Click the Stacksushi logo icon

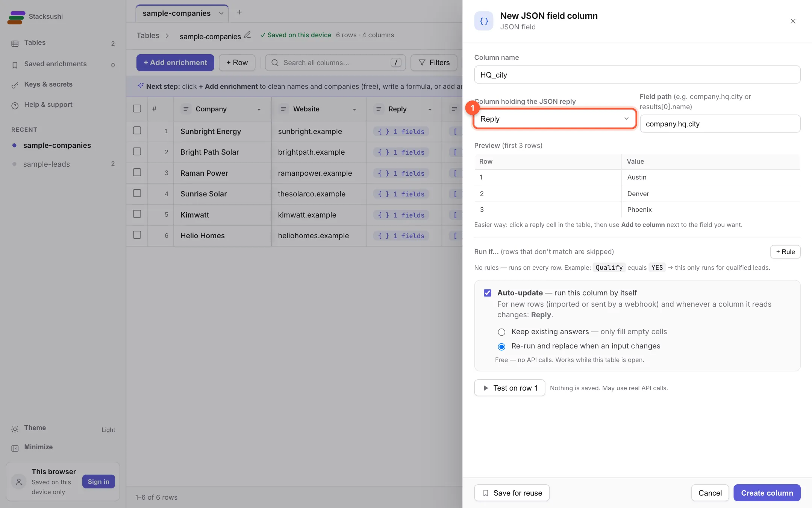click(x=16, y=17)
